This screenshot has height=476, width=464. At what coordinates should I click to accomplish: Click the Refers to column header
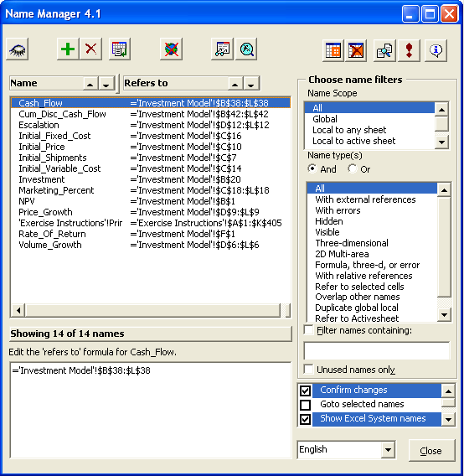click(x=176, y=84)
